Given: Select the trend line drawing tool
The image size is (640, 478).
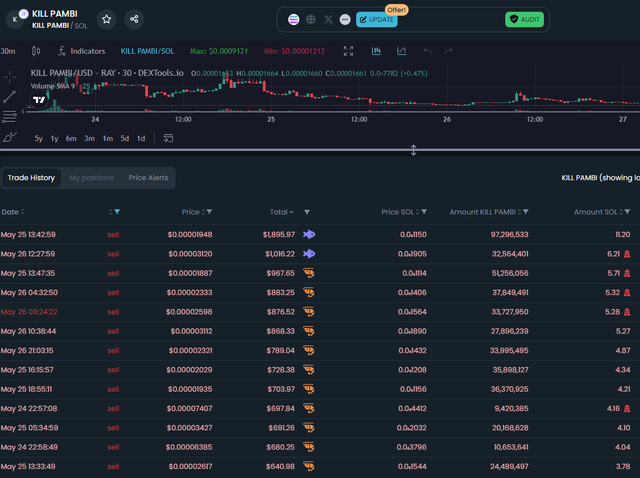Looking at the screenshot, I should tap(9, 97).
